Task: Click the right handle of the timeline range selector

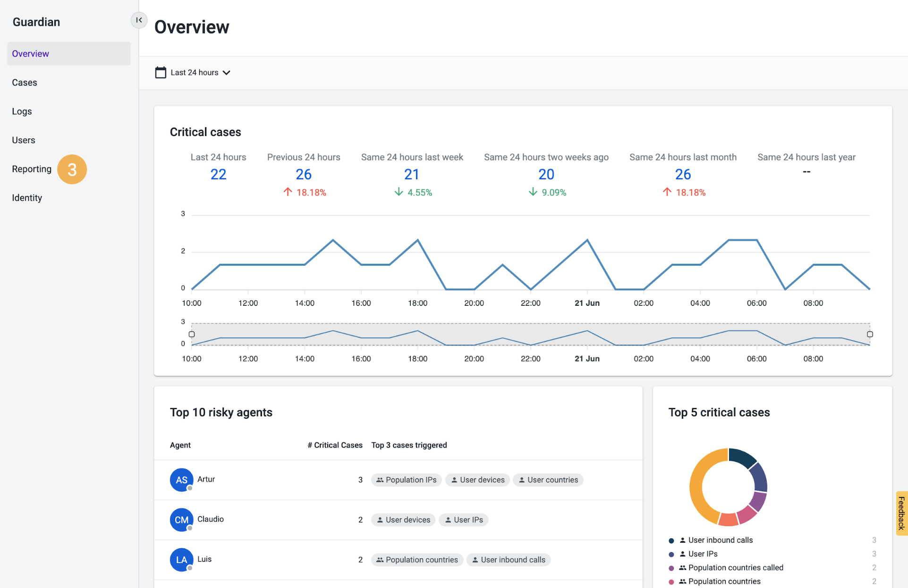Action: [x=869, y=334]
